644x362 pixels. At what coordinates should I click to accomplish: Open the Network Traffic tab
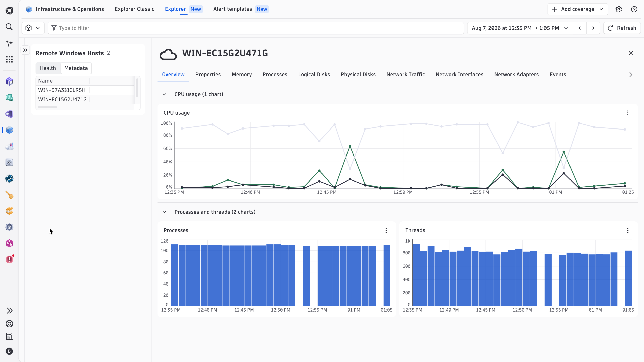point(406,75)
